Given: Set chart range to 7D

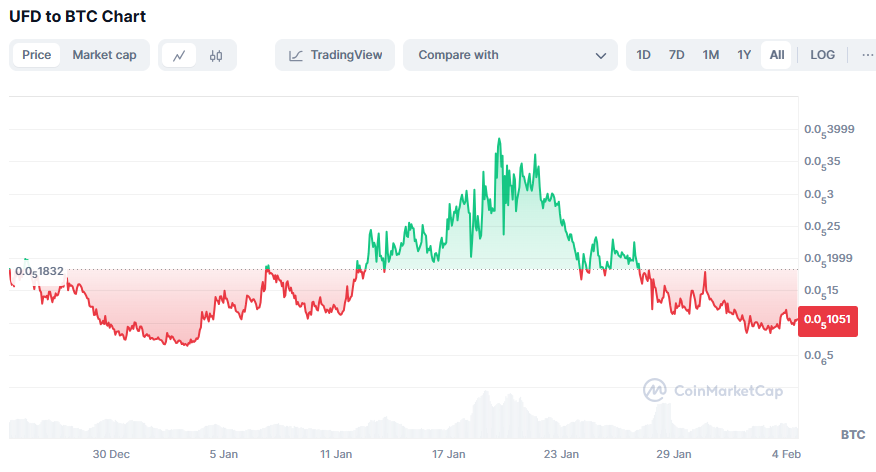Looking at the screenshot, I should click(x=677, y=55).
